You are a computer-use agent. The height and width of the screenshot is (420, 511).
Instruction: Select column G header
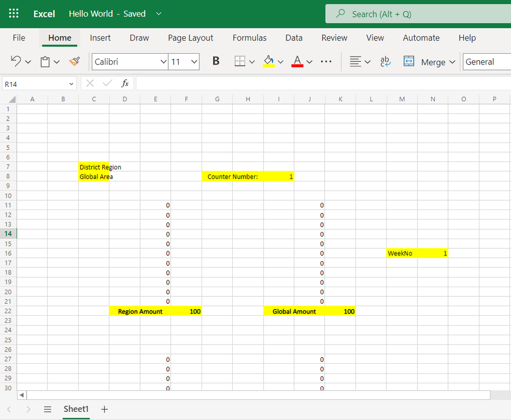tap(217, 99)
